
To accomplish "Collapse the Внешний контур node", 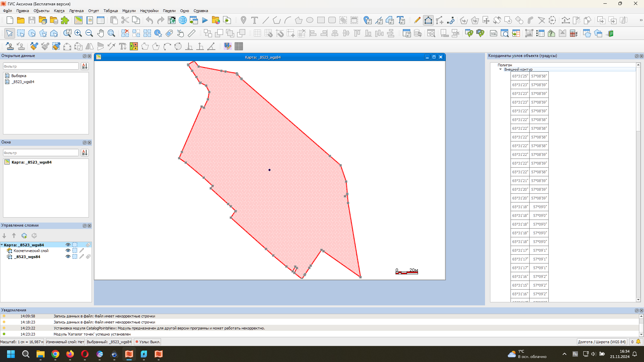I will pos(500,69).
